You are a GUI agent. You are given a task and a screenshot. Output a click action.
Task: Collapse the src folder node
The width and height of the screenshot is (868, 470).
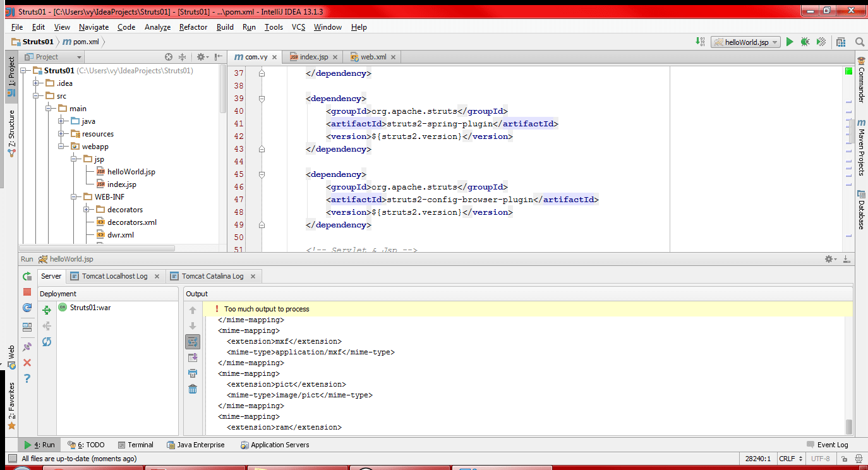point(36,96)
